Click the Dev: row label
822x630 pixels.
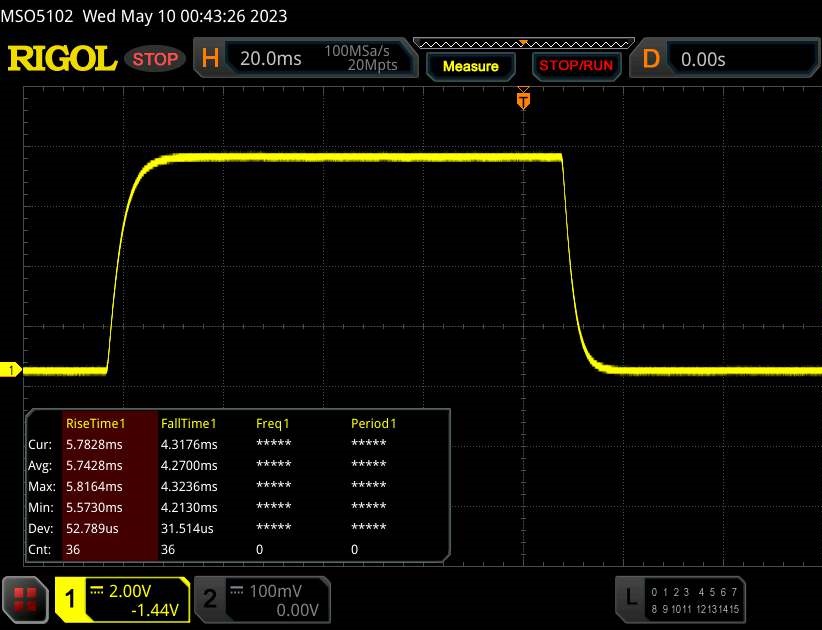coord(40,528)
